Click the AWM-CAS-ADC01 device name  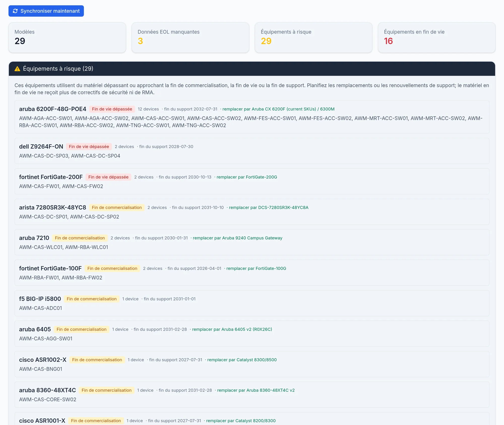pyautogui.click(x=41, y=308)
